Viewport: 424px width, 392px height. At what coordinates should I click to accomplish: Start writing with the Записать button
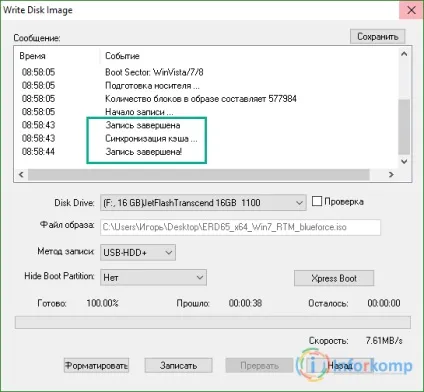178,365
